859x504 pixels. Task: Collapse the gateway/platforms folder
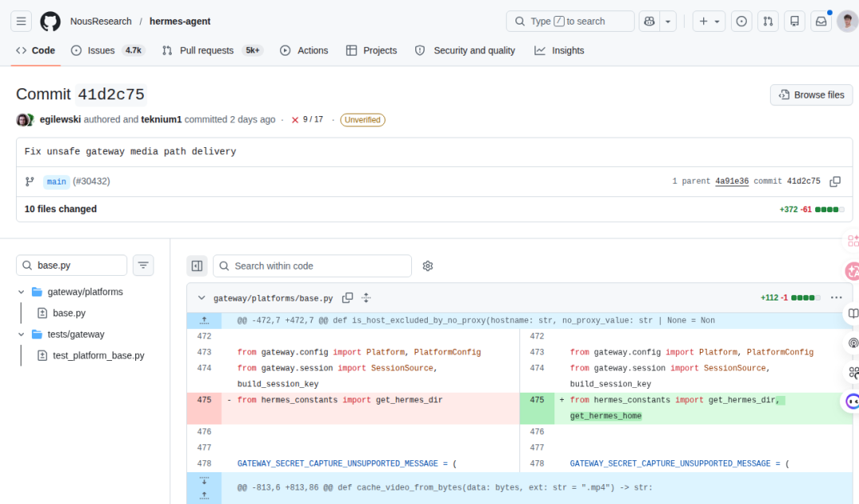(21, 292)
